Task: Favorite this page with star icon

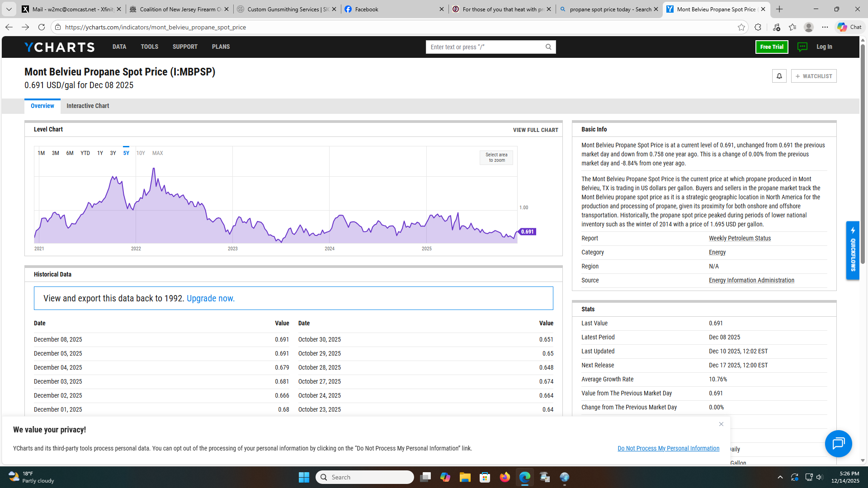Action: [x=741, y=27]
